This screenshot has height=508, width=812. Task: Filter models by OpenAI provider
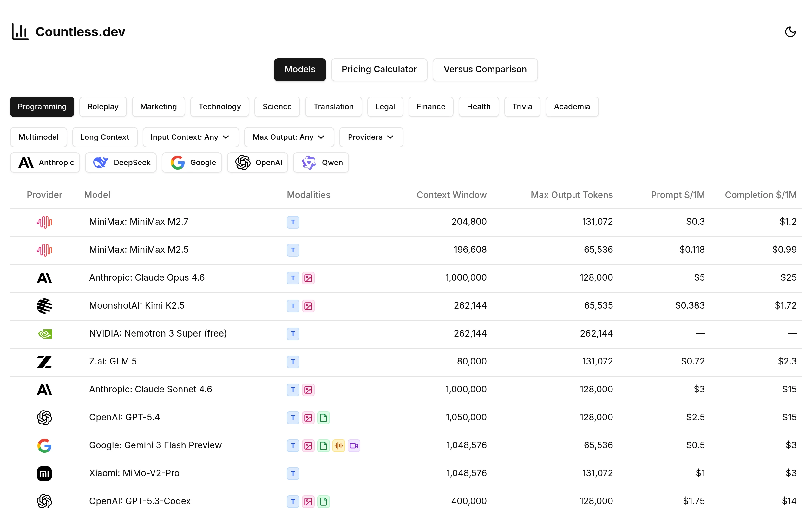pyautogui.click(x=258, y=163)
